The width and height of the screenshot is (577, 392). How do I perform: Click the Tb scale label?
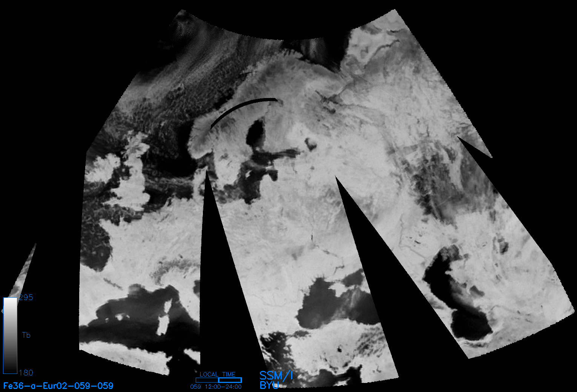(x=26, y=335)
